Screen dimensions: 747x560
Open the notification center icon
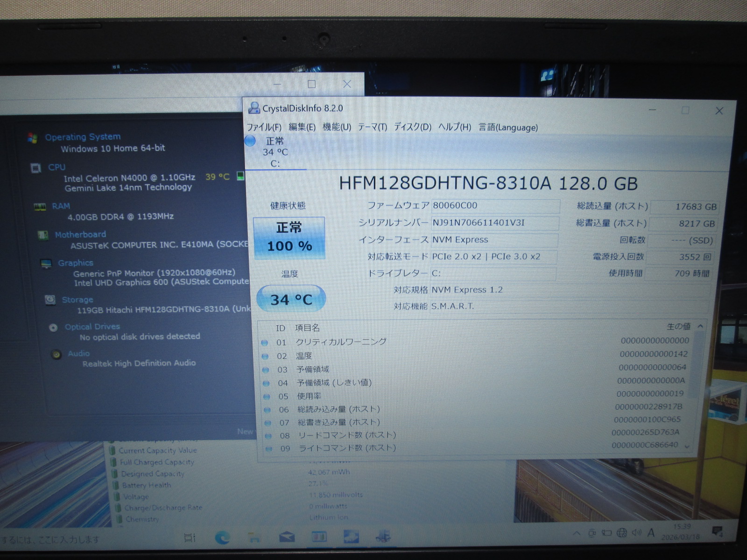[x=717, y=532]
